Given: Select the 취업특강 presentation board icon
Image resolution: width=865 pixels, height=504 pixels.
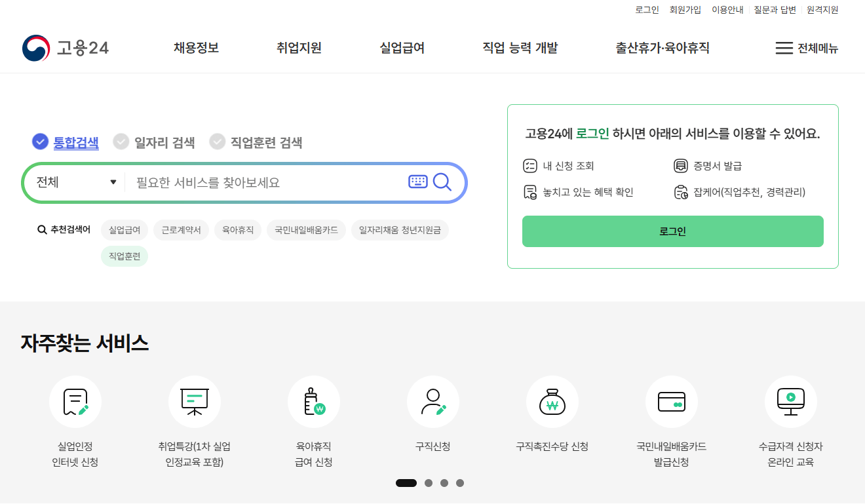Looking at the screenshot, I should [x=195, y=401].
